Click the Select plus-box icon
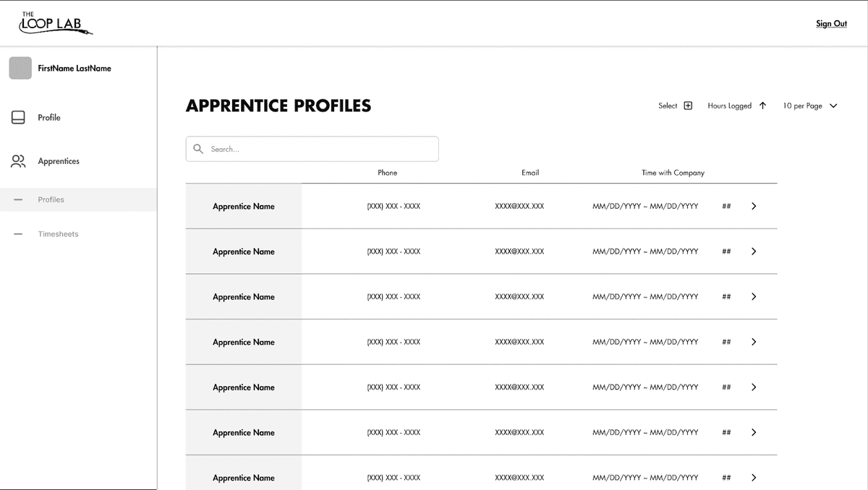The height and width of the screenshot is (490, 868). pyautogui.click(x=688, y=106)
